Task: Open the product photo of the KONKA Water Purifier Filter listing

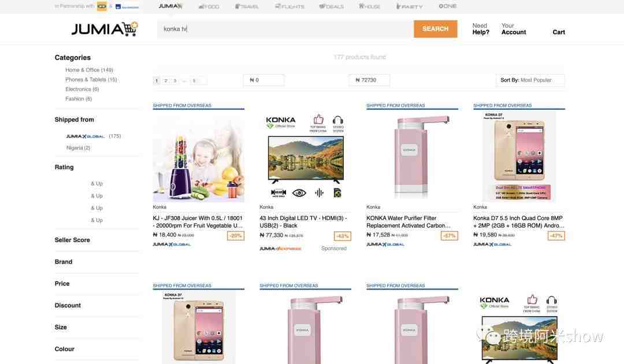Action: coord(413,157)
